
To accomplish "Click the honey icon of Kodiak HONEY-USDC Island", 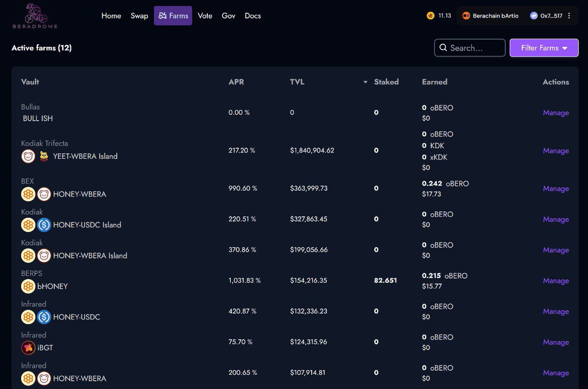I will [28, 225].
